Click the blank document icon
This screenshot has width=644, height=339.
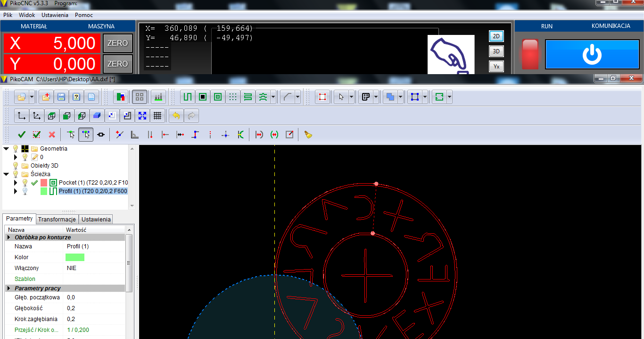[91, 97]
